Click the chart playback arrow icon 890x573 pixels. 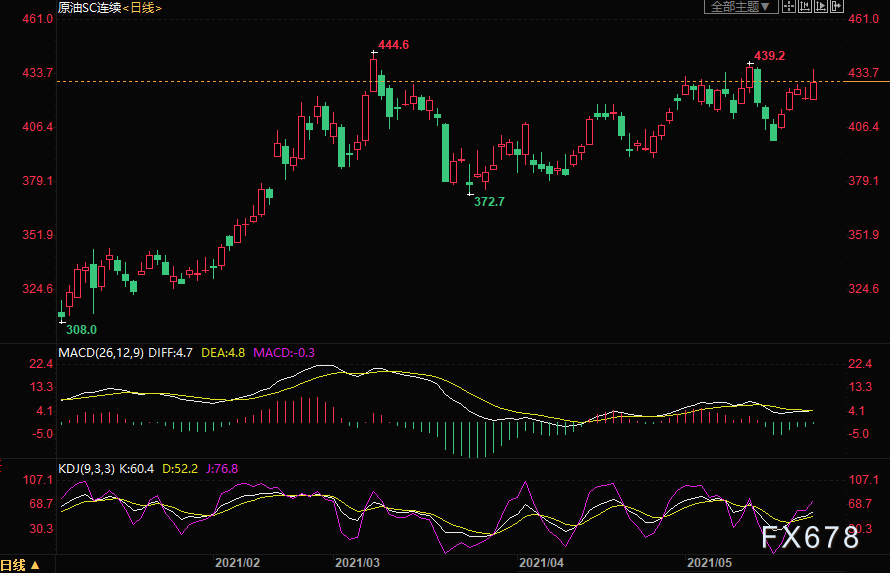[x=821, y=6]
